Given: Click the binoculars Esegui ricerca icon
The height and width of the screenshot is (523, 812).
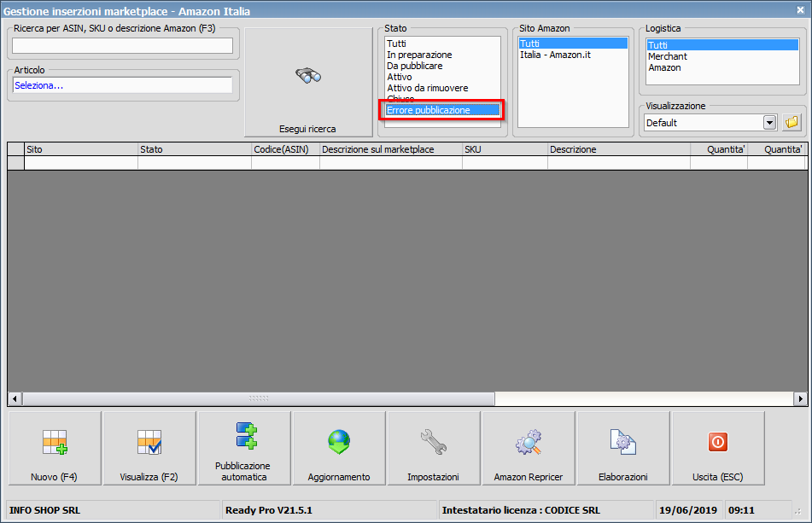Looking at the screenshot, I should click(x=308, y=76).
